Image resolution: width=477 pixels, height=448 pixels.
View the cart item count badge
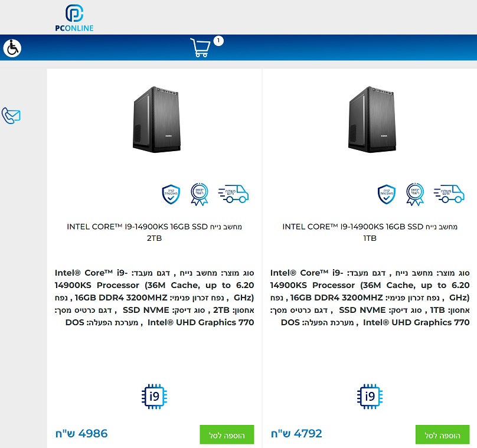218,41
